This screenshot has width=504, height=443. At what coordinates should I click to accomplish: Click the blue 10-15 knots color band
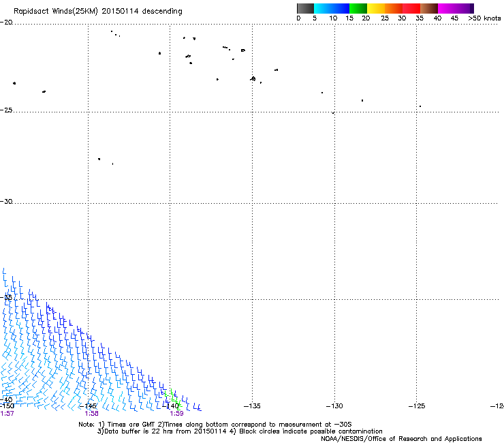341,8
